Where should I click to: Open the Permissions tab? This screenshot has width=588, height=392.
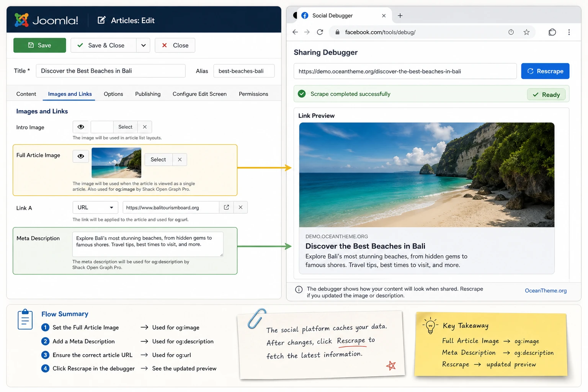coord(253,94)
